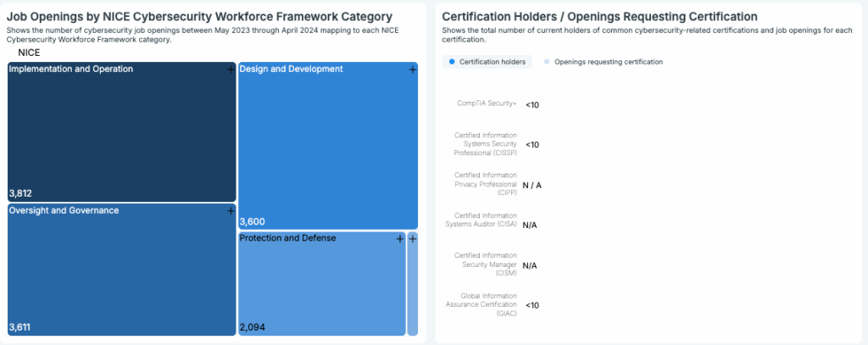Click the 2,094 value in Protection and Defense
The height and width of the screenshot is (345, 868).
(x=253, y=327)
